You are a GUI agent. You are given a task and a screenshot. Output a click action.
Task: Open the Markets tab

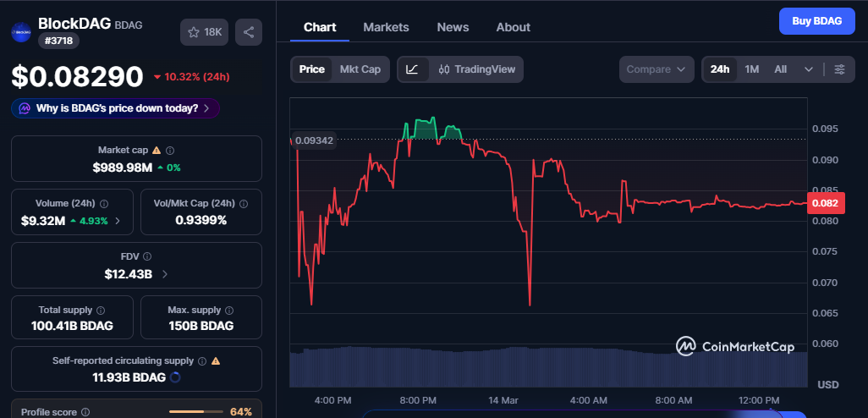386,27
